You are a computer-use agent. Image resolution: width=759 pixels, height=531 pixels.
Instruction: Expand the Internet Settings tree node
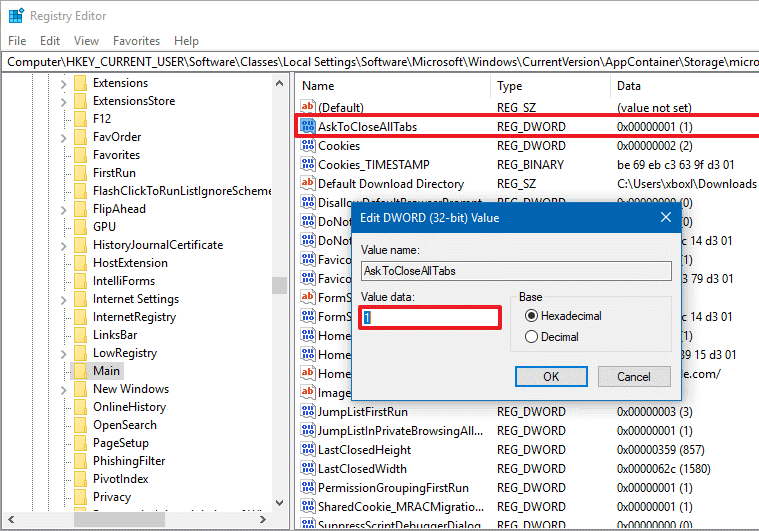pos(63,300)
